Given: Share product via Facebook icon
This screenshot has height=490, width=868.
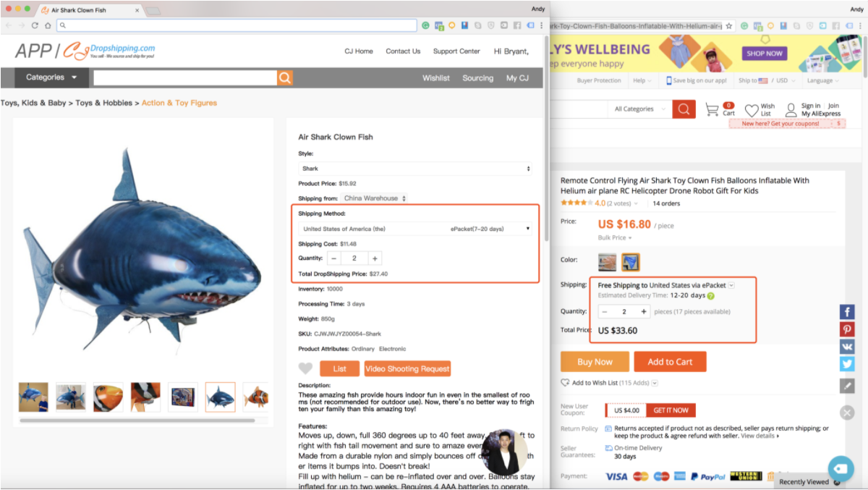Looking at the screenshot, I should (x=847, y=312).
